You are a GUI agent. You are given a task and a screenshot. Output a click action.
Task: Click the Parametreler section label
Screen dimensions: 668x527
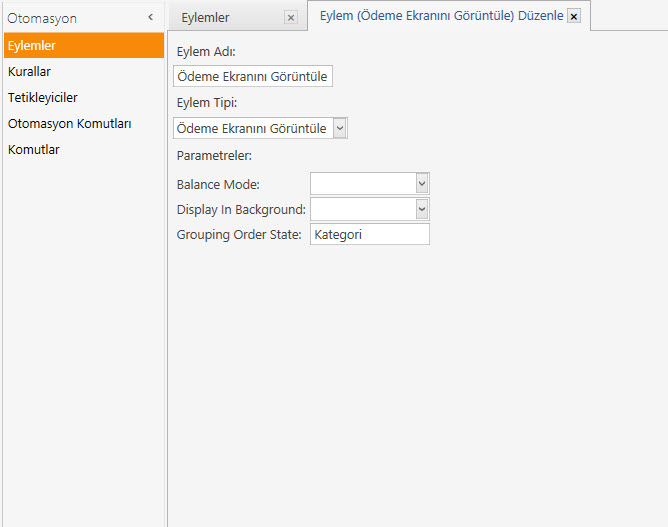click(214, 156)
